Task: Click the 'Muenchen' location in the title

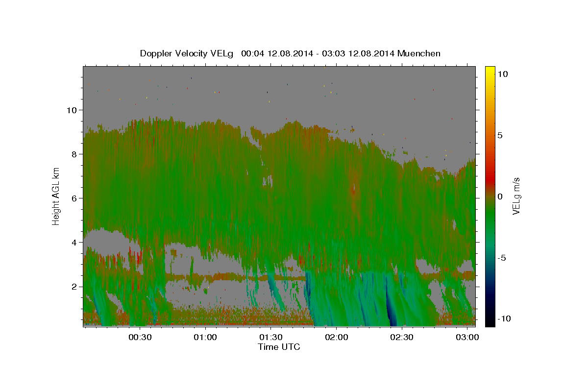Action: point(419,53)
